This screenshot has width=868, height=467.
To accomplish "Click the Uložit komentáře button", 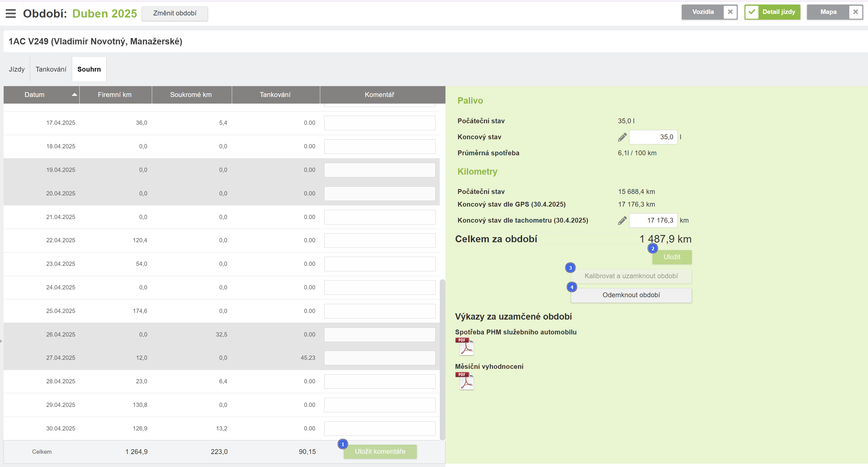I will tap(380, 452).
